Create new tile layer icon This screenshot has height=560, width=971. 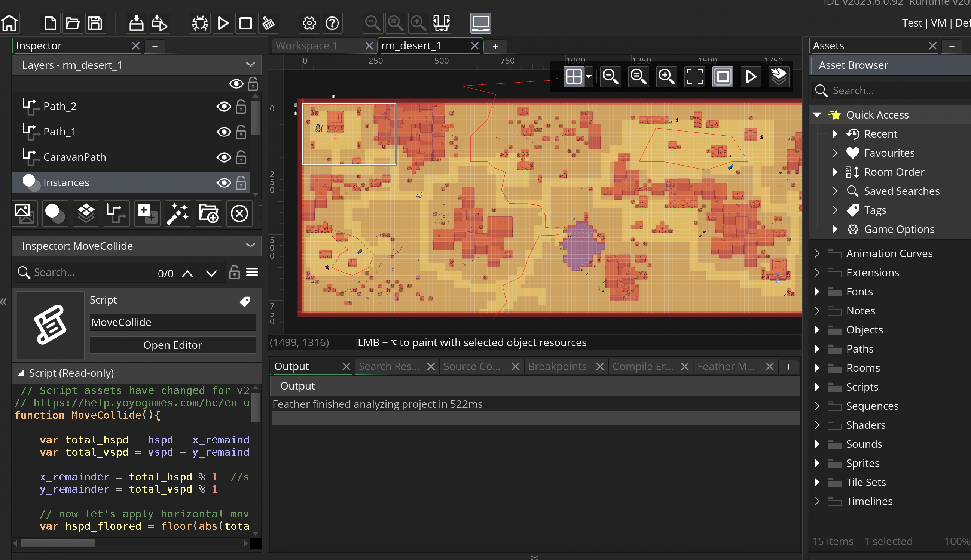coord(86,213)
